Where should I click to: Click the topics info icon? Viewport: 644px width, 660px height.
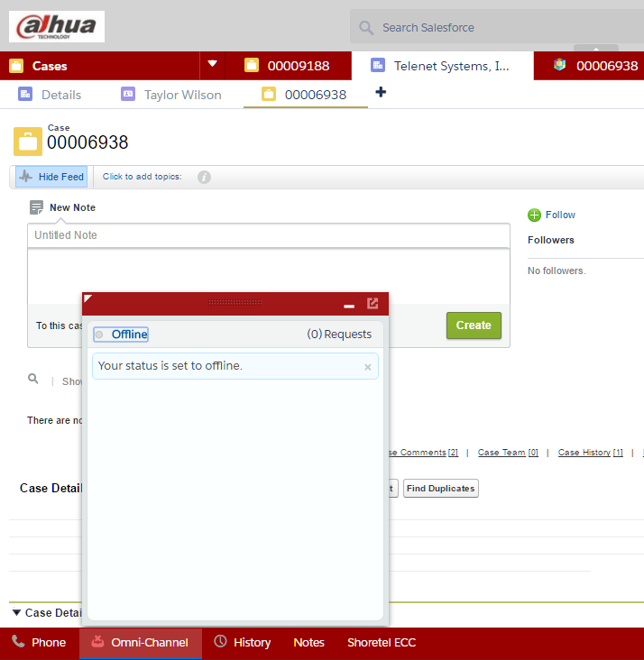pyautogui.click(x=204, y=178)
